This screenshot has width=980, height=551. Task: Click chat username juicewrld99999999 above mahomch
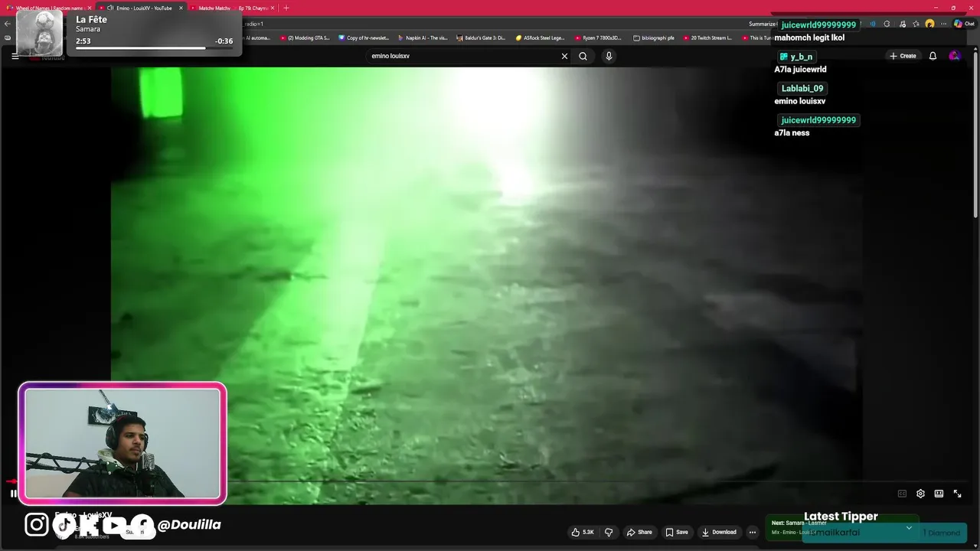coord(818,25)
